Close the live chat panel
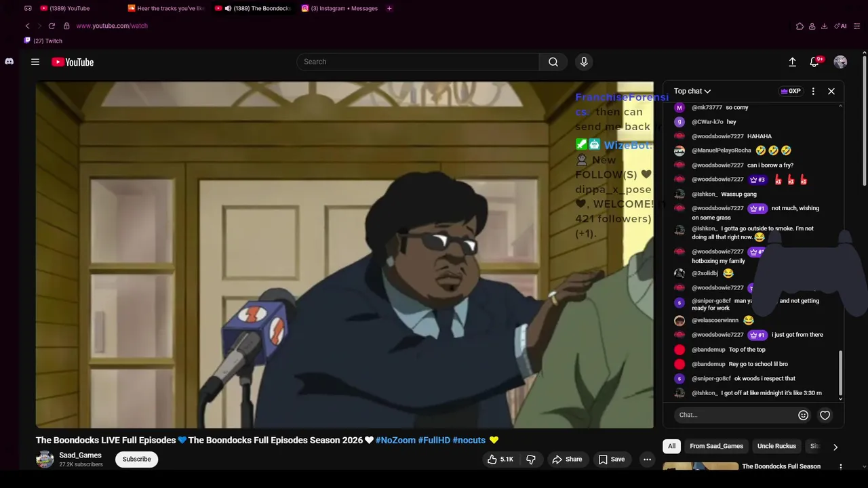 click(x=831, y=91)
